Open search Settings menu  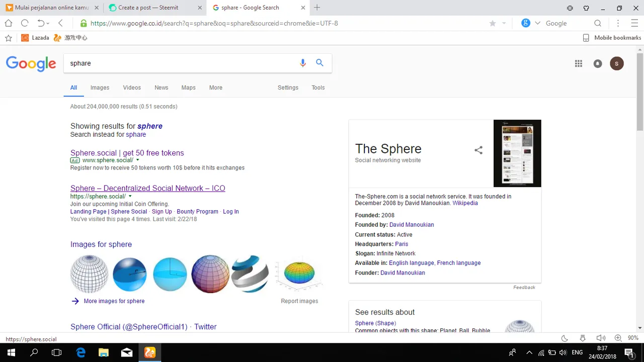click(288, 87)
